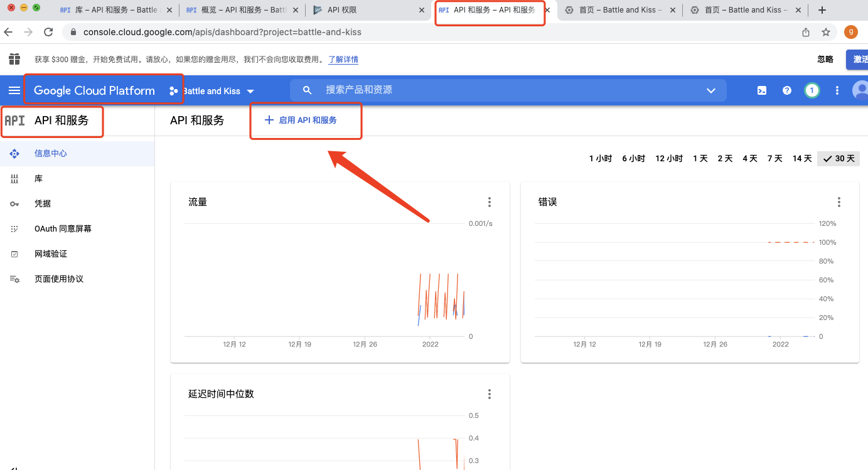Image resolution: width=868 pixels, height=470 pixels.
Task: Open 网域验证 from the sidebar
Action: click(50, 254)
